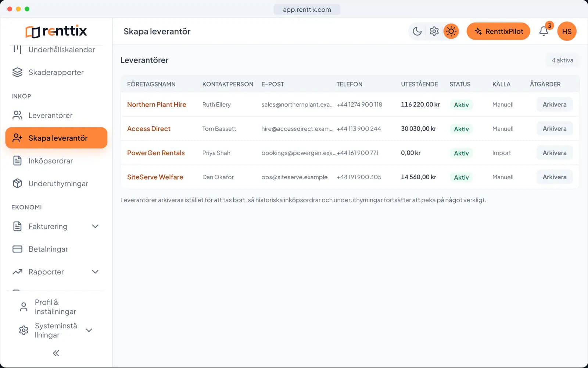The width and height of the screenshot is (588, 368).
Task: Archive Access Direct supplier
Action: click(555, 129)
